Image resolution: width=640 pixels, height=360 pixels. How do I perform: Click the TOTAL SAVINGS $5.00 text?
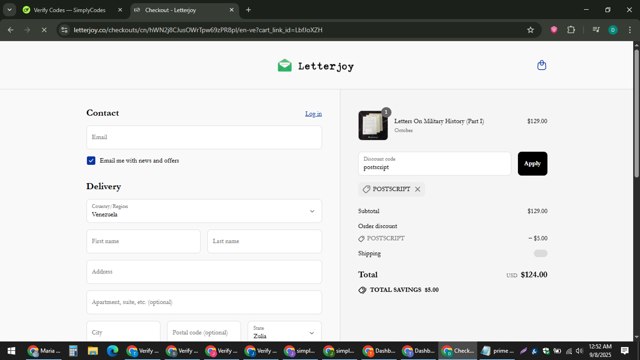404,290
